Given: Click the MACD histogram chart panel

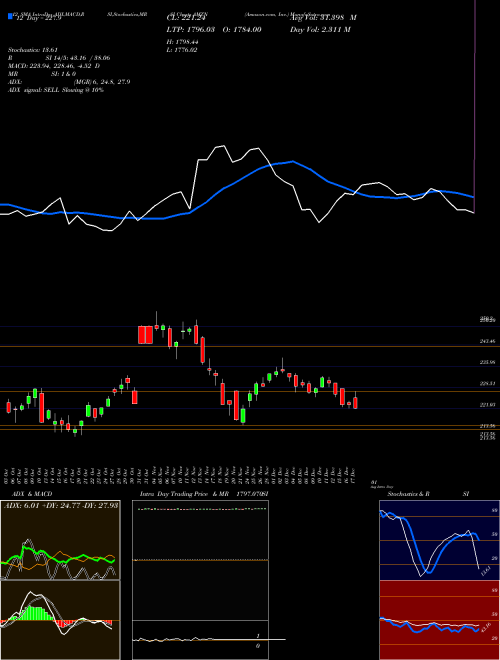Looking at the screenshot, I should pos(60,620).
